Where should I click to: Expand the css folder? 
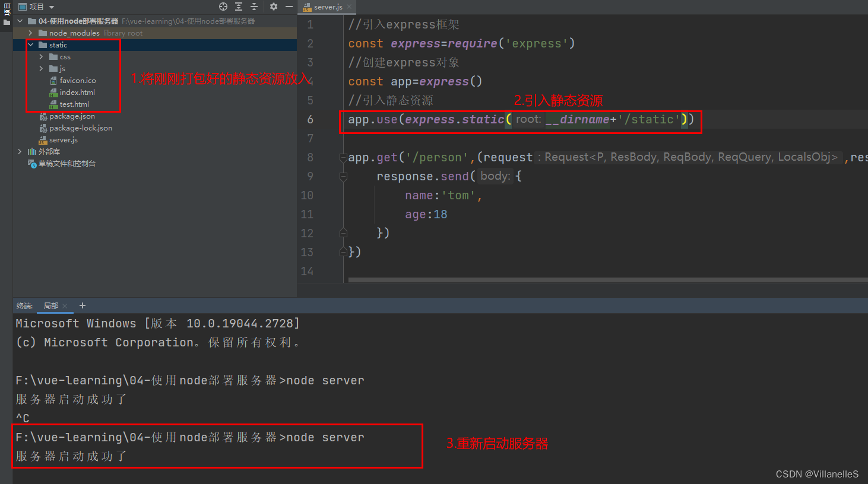click(x=41, y=57)
